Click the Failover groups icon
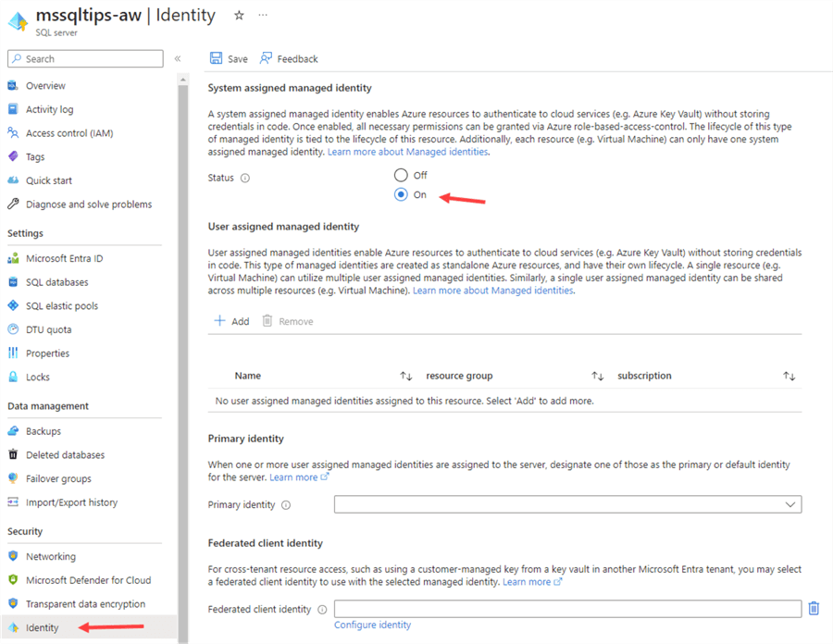833x644 pixels. [x=13, y=478]
